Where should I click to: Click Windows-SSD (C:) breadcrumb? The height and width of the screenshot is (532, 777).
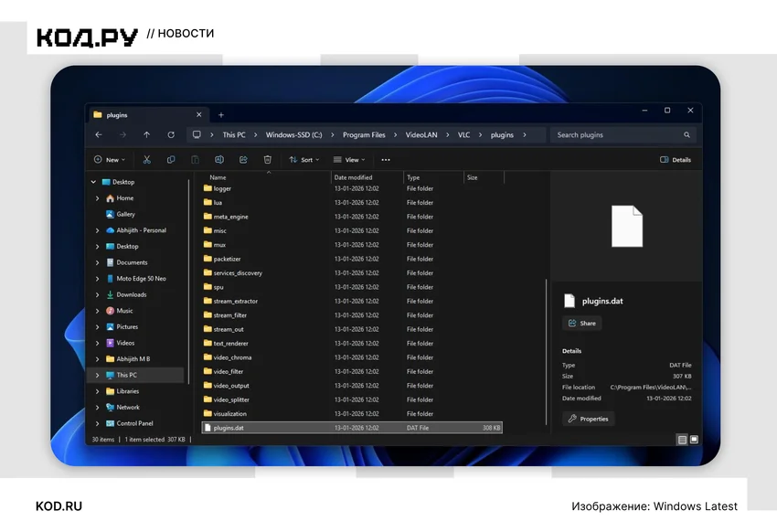[293, 134]
